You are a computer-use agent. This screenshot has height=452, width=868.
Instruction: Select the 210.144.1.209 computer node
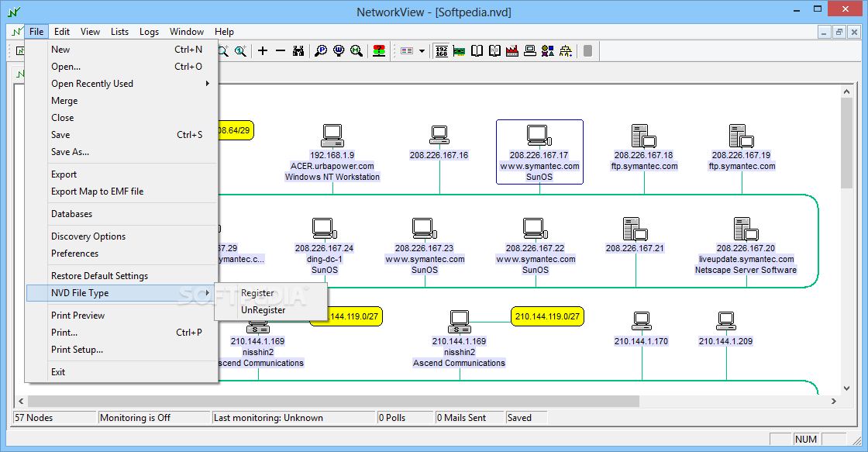pos(725,329)
